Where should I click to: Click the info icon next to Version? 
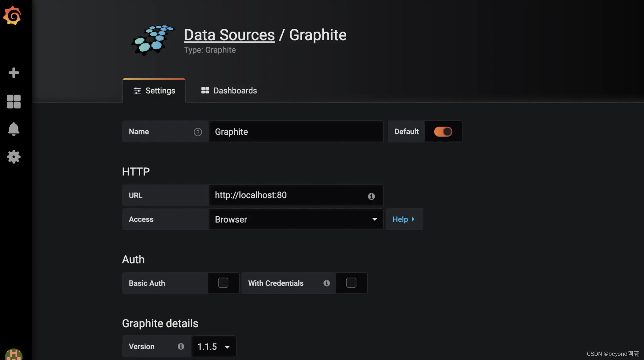pyautogui.click(x=181, y=346)
